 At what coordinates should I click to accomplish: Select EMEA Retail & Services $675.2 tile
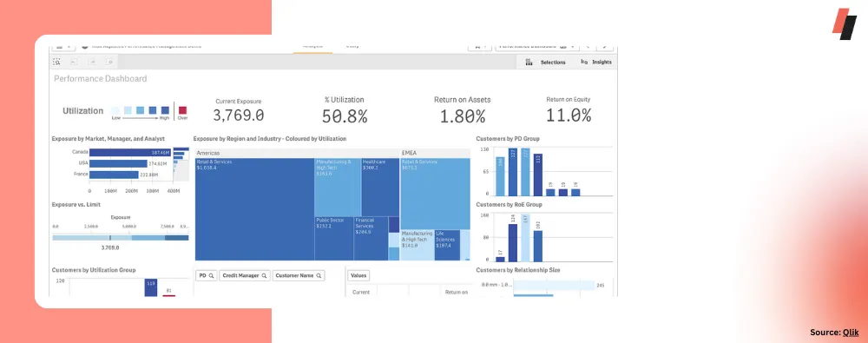click(x=435, y=194)
